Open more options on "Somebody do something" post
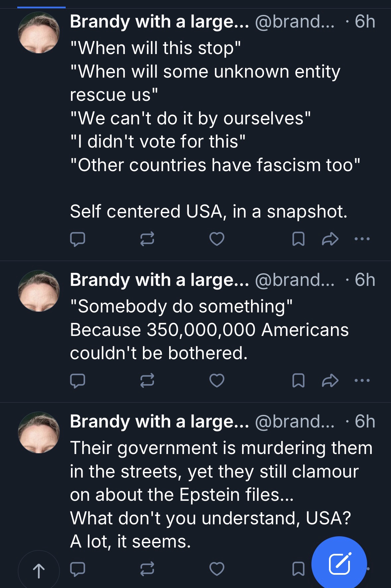Viewport: 391px width, 588px height. tap(362, 380)
